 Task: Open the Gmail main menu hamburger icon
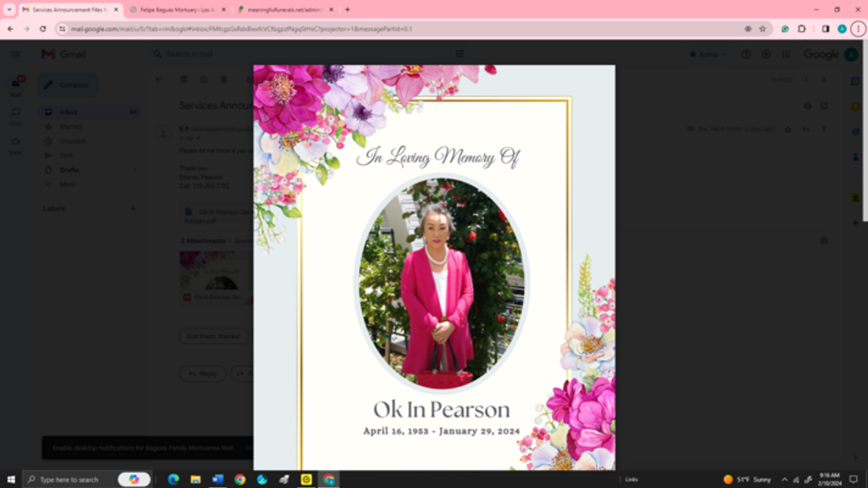[x=15, y=54]
